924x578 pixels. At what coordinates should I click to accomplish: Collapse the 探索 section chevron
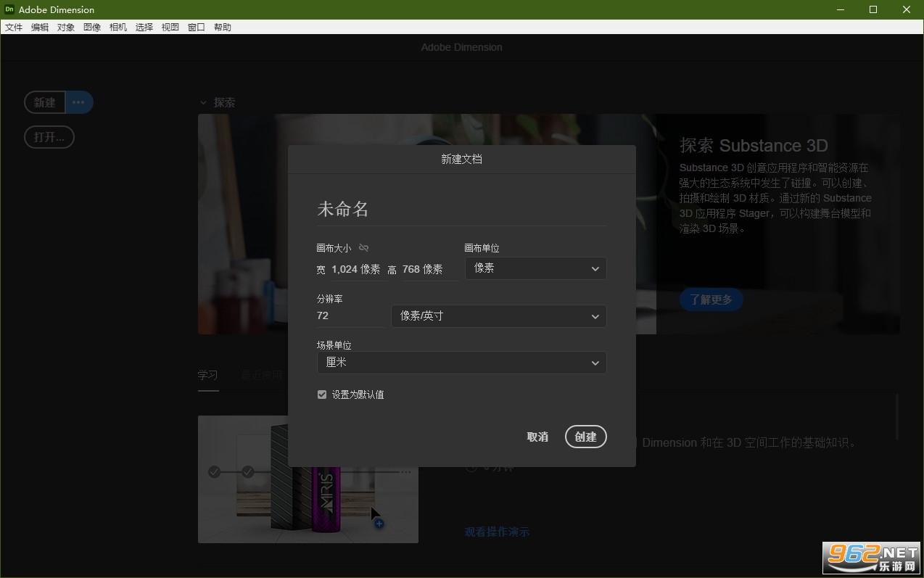pos(204,103)
